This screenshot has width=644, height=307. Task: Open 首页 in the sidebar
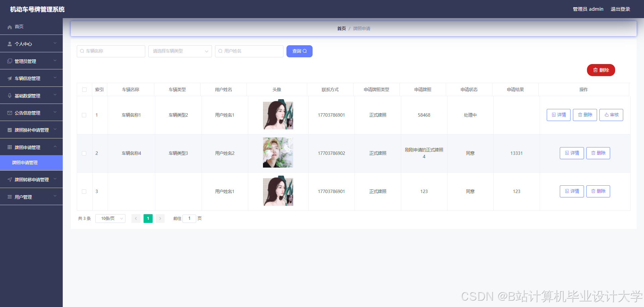point(31,26)
